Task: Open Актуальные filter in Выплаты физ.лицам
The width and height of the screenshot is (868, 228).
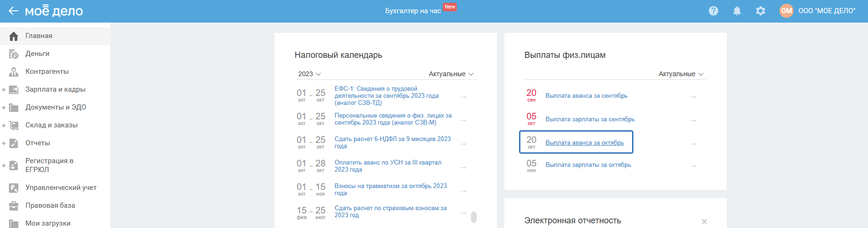Action: (681, 74)
